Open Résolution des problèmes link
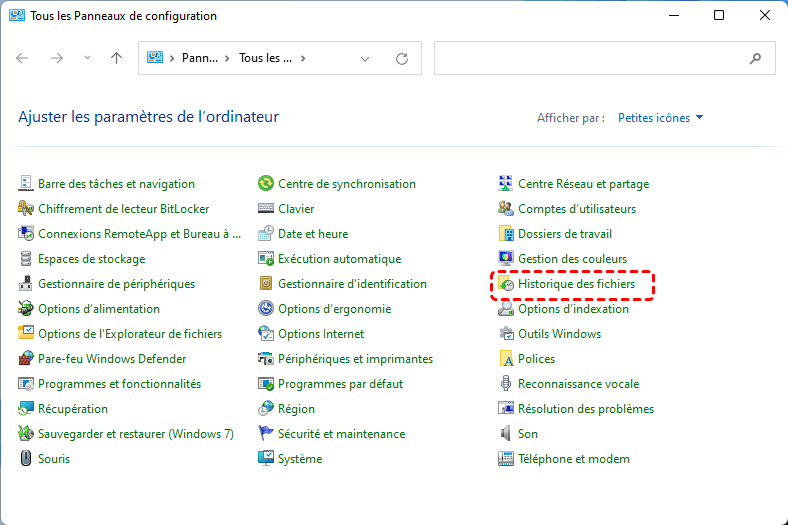This screenshot has height=525, width=788. (x=586, y=408)
